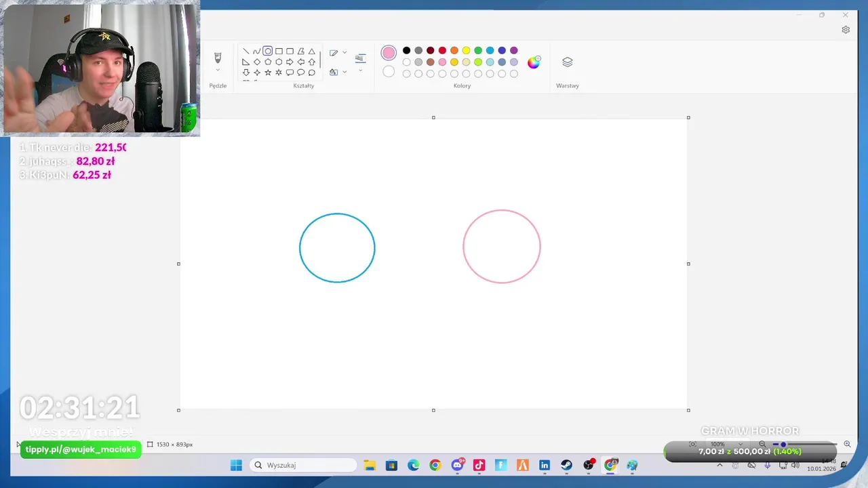Pick the dark red color swatch

pyautogui.click(x=430, y=50)
